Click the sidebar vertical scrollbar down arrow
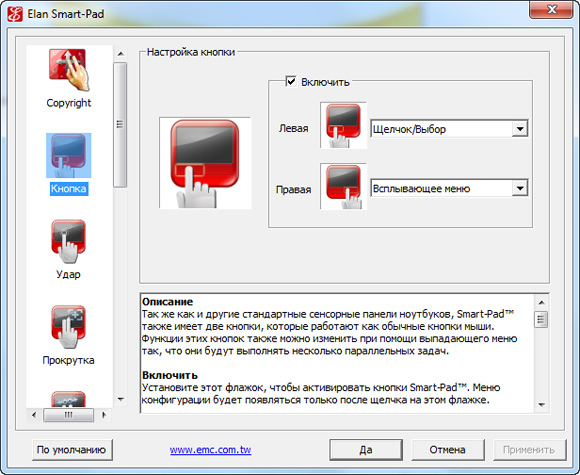 [x=121, y=399]
